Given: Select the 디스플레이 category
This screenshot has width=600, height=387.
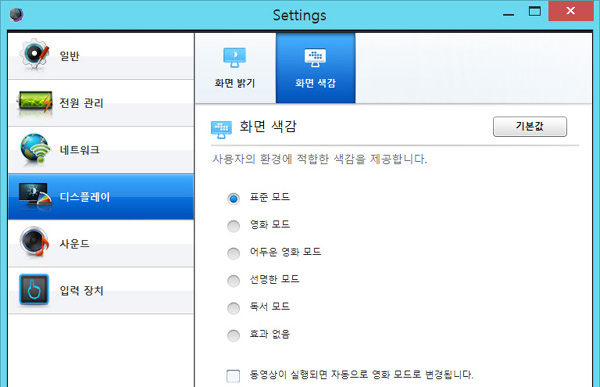Looking at the screenshot, I should tap(101, 196).
